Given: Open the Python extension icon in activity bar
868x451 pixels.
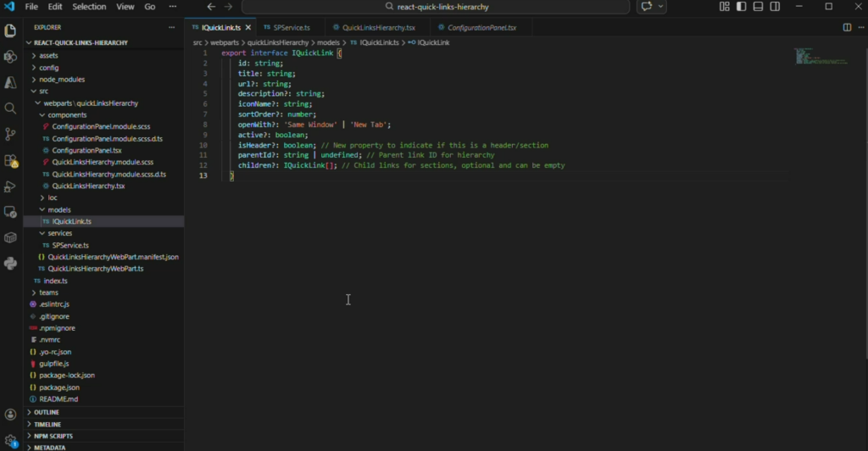Looking at the screenshot, I should [10, 264].
